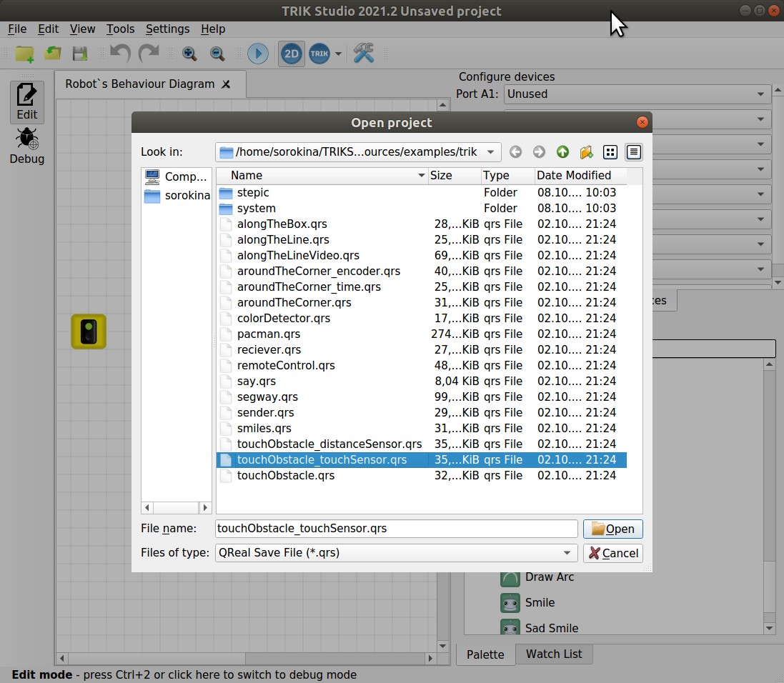Viewport: 784px width, 683px height.
Task: Sort files by the Size column header
Action: 454,176
